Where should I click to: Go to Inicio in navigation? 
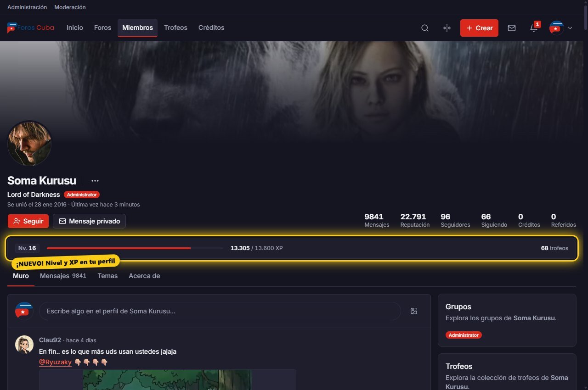[x=75, y=28]
